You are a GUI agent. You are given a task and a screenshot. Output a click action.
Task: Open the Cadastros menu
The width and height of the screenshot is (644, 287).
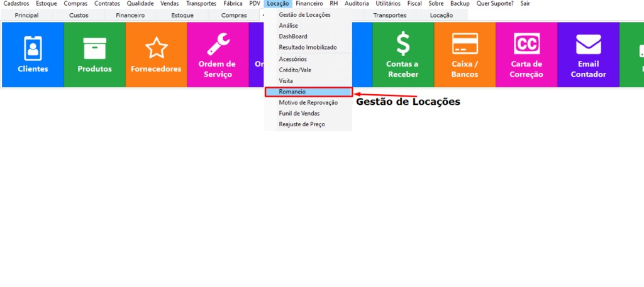pyautogui.click(x=16, y=4)
